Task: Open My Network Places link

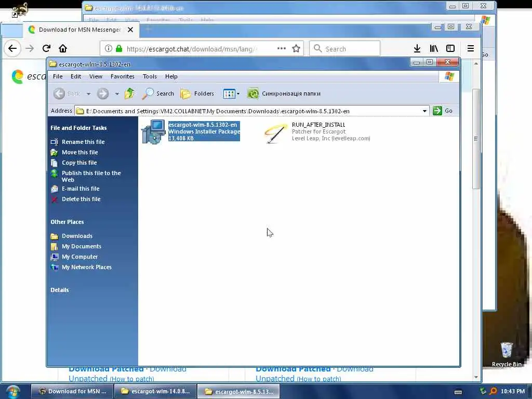Action: (87, 268)
